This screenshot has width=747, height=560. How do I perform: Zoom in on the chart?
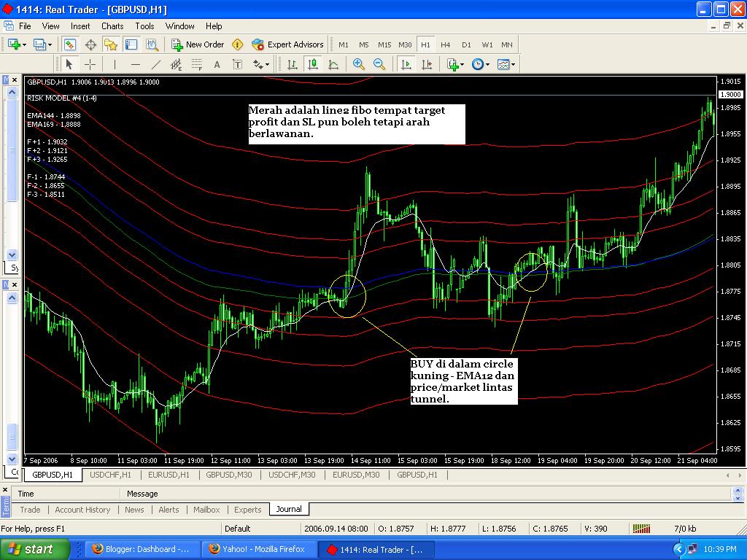pos(358,64)
